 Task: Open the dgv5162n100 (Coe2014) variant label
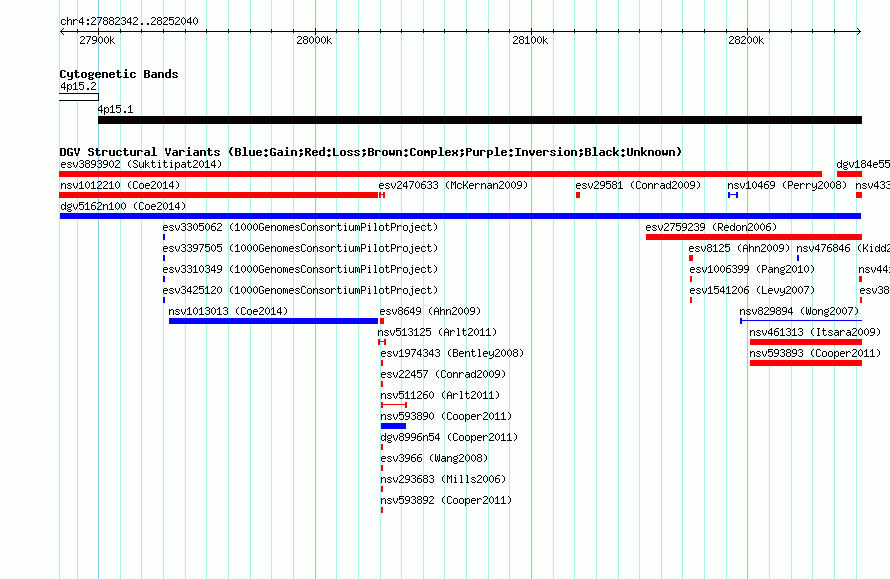click(x=123, y=206)
